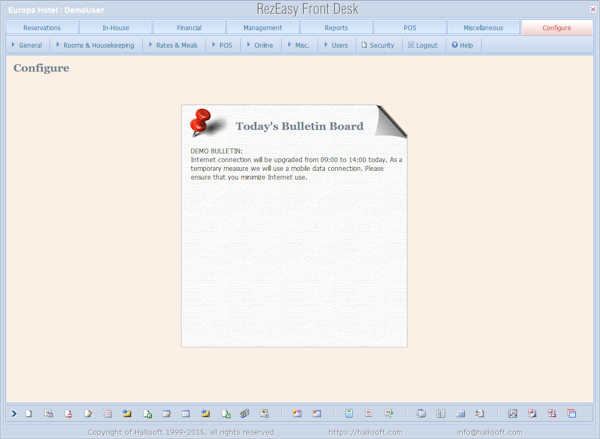This screenshot has width=600, height=439.
Task: Expand the POS submenu under Configure
Action: point(222,45)
